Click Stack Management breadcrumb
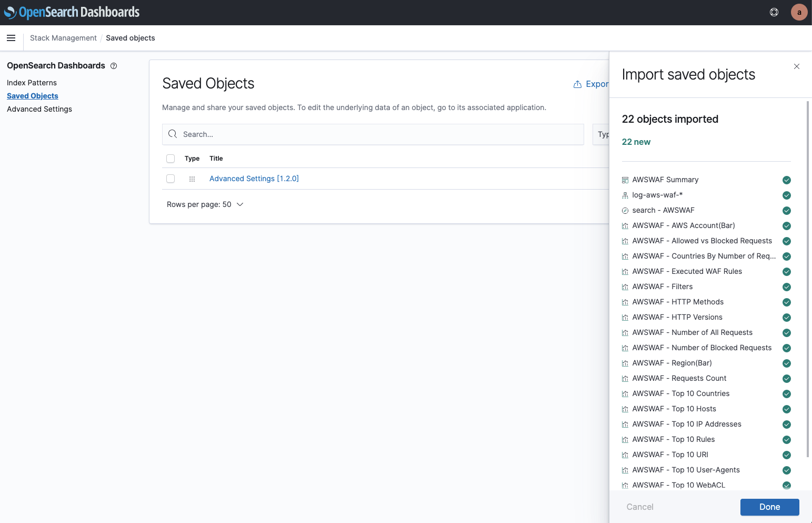The height and width of the screenshot is (523, 812). click(63, 38)
